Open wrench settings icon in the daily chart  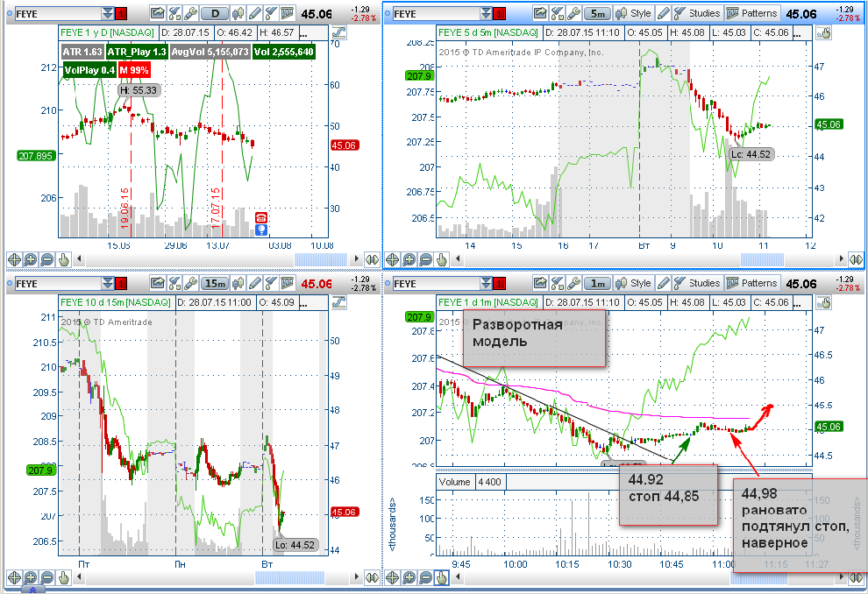click(190, 13)
